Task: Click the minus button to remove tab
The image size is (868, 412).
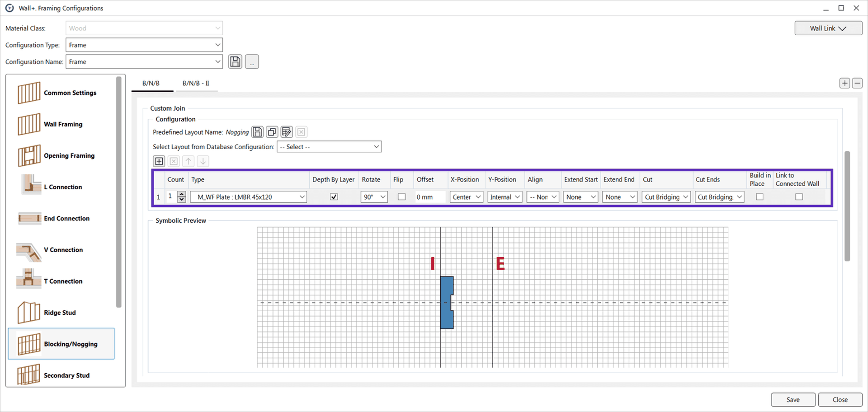Action: coord(857,83)
